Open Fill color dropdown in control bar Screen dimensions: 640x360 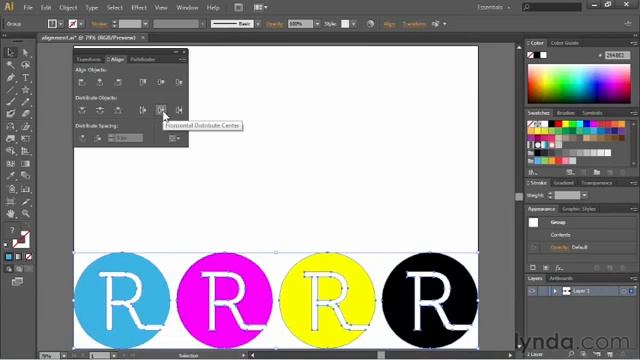61,24
